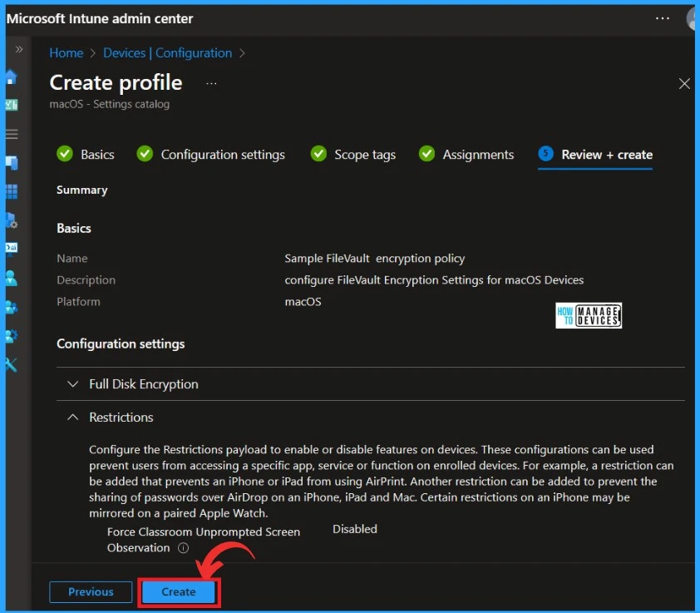Viewport: 700px width, 613px height.
Task: Select the Review + create step
Action: tap(595, 155)
